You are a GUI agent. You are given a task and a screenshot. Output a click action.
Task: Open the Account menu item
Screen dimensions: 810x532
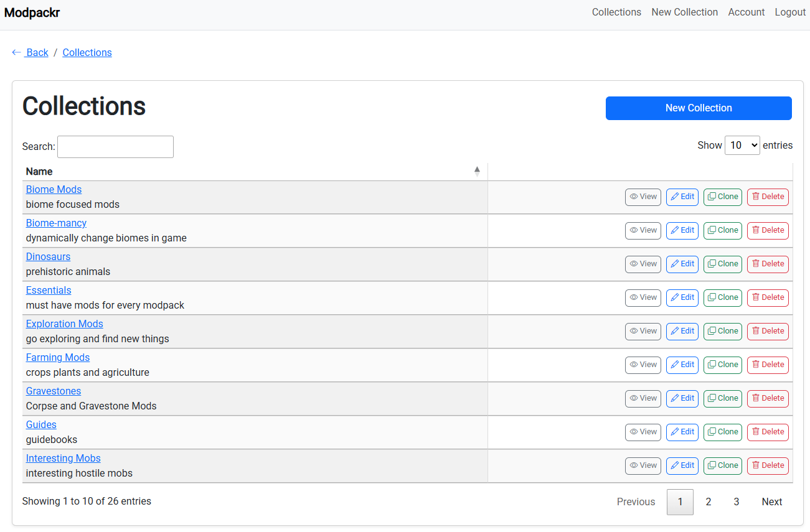click(746, 12)
